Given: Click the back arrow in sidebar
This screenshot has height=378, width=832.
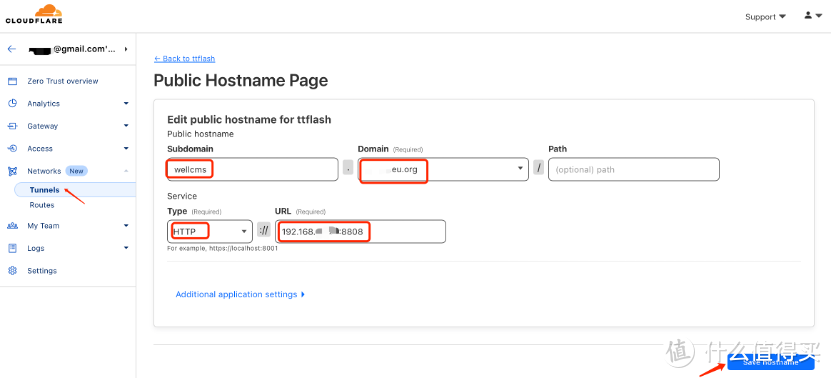Looking at the screenshot, I should point(12,49).
